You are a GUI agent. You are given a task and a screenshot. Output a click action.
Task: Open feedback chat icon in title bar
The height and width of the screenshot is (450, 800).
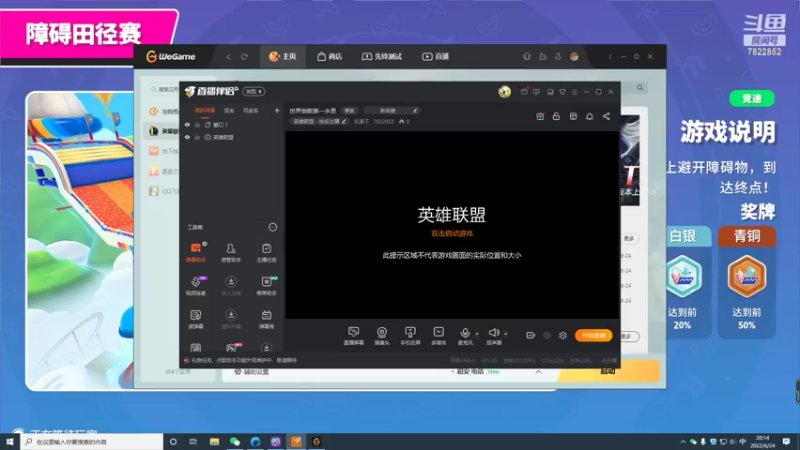point(536,91)
